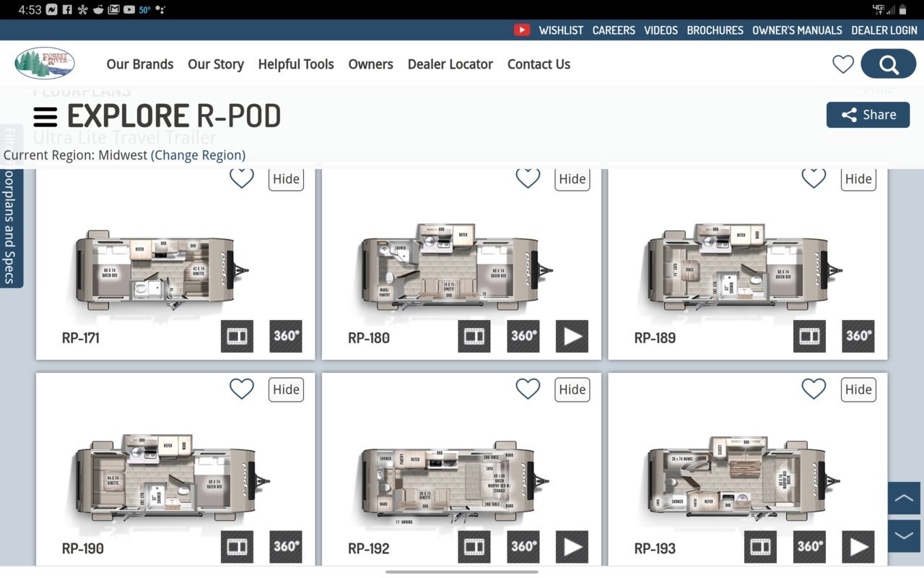Image resolution: width=924 pixels, height=578 pixels.
Task: Hide the RP-190 floorplan card
Action: [286, 389]
